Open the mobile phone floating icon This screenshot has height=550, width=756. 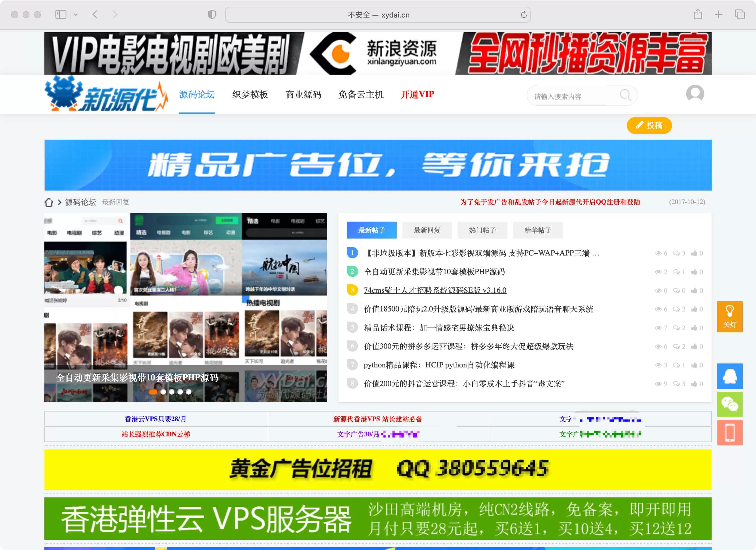(730, 433)
